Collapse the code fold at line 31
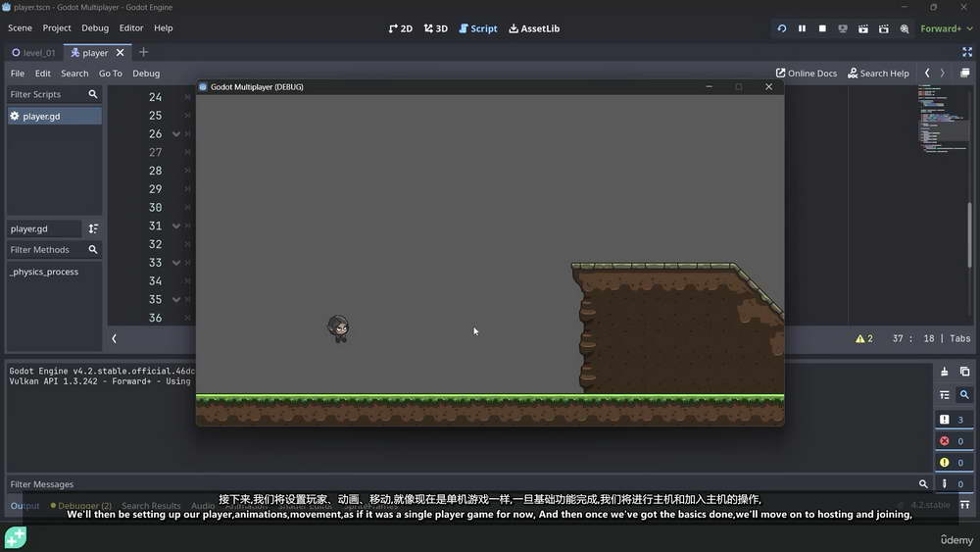 [176, 226]
